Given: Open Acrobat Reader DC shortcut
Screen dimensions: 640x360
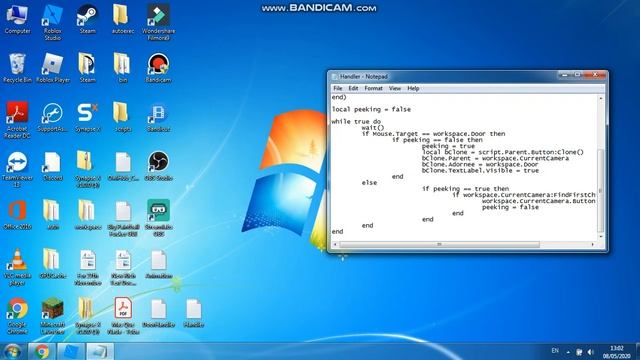Looking at the screenshot, I should 17,120.
